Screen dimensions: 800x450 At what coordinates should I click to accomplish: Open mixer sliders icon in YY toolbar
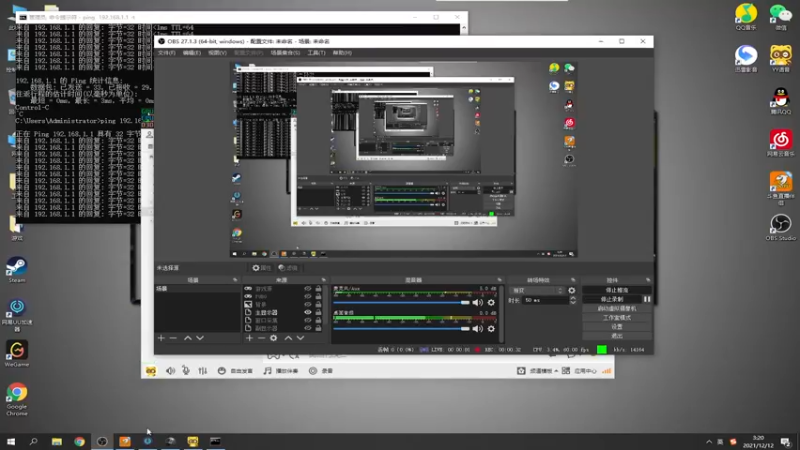[x=203, y=371]
